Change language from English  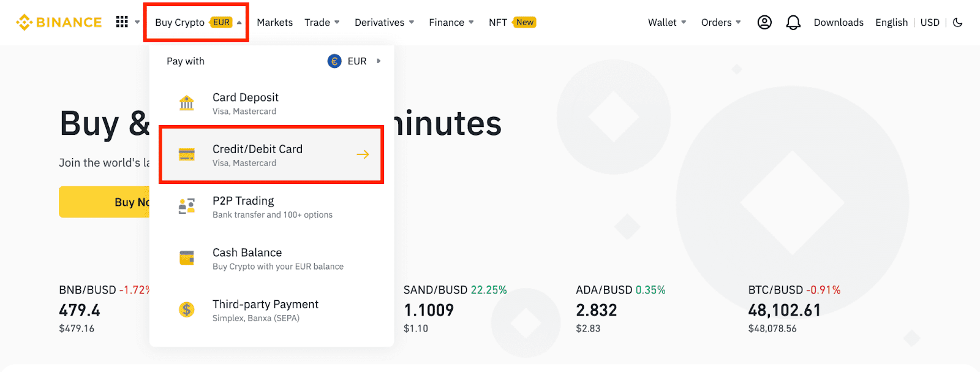[x=891, y=23]
